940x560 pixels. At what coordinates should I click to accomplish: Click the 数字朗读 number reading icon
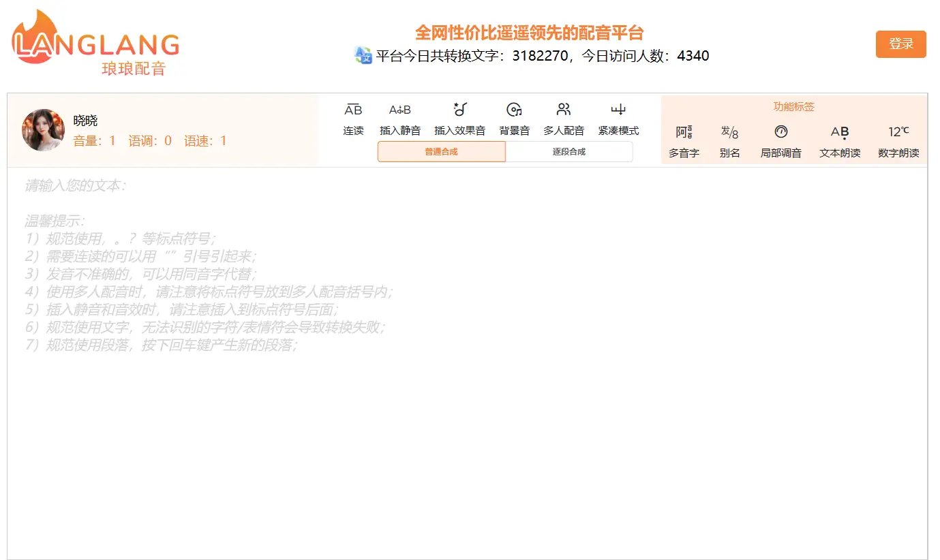pyautogui.click(x=898, y=132)
